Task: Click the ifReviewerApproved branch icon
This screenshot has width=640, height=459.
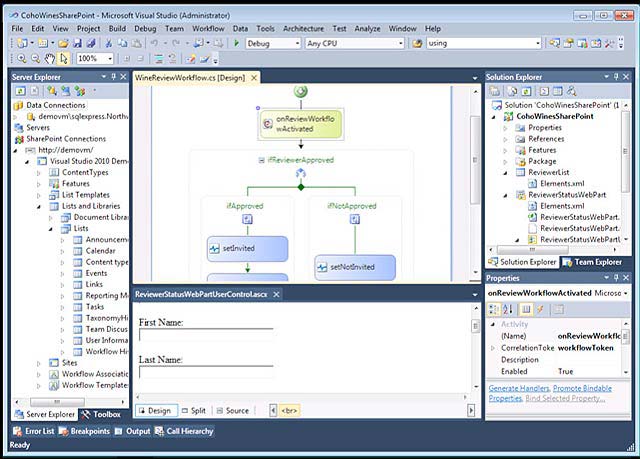Action: pos(300,174)
